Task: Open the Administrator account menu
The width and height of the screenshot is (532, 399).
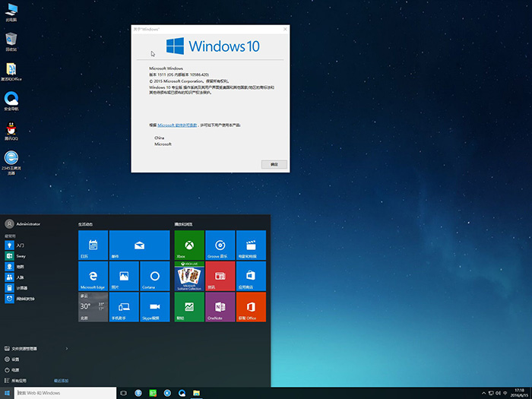Action: pyautogui.click(x=23, y=224)
